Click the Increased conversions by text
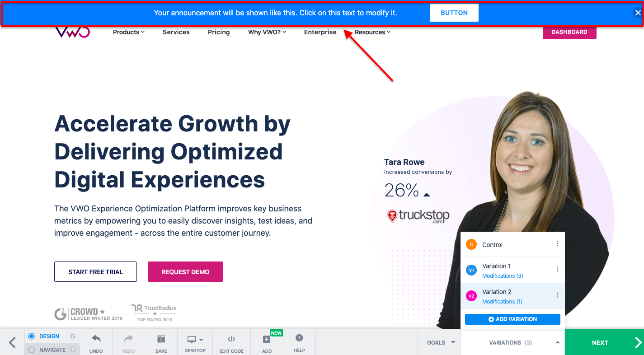Screen dimensions: 644x355 418,172
